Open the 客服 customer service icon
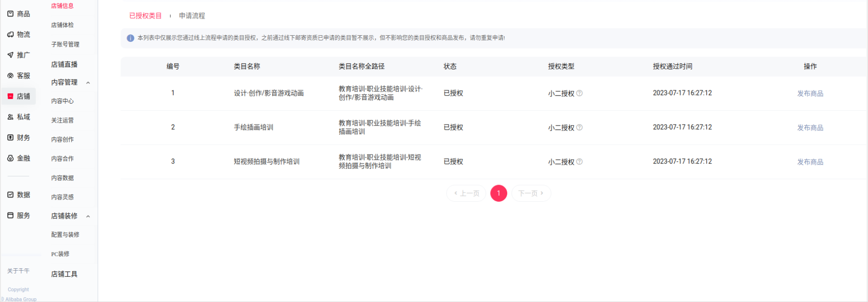 tap(10, 76)
